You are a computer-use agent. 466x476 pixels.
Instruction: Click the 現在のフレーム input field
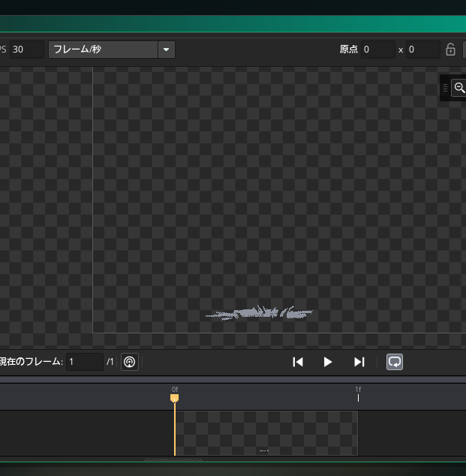pyautogui.click(x=84, y=362)
